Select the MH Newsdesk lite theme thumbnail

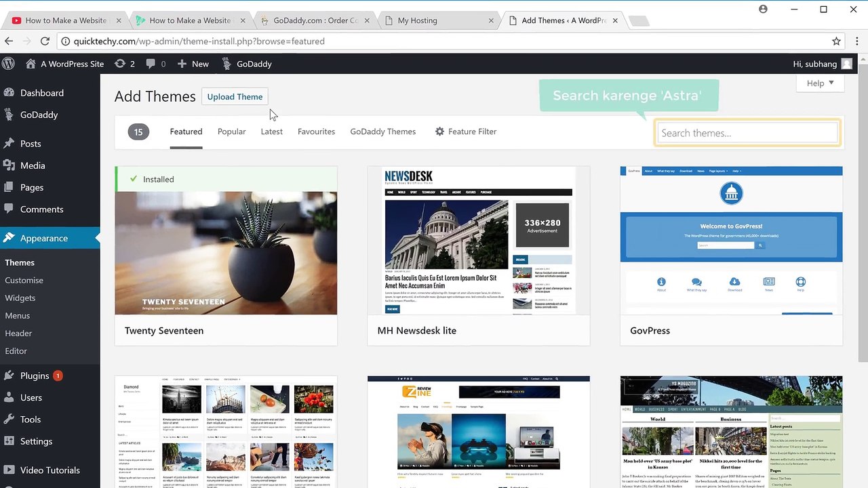coord(479,241)
